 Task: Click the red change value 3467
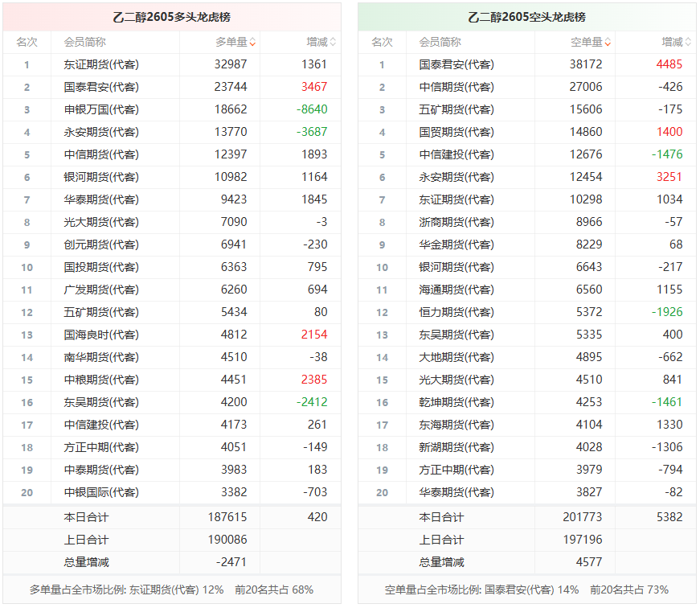click(314, 87)
